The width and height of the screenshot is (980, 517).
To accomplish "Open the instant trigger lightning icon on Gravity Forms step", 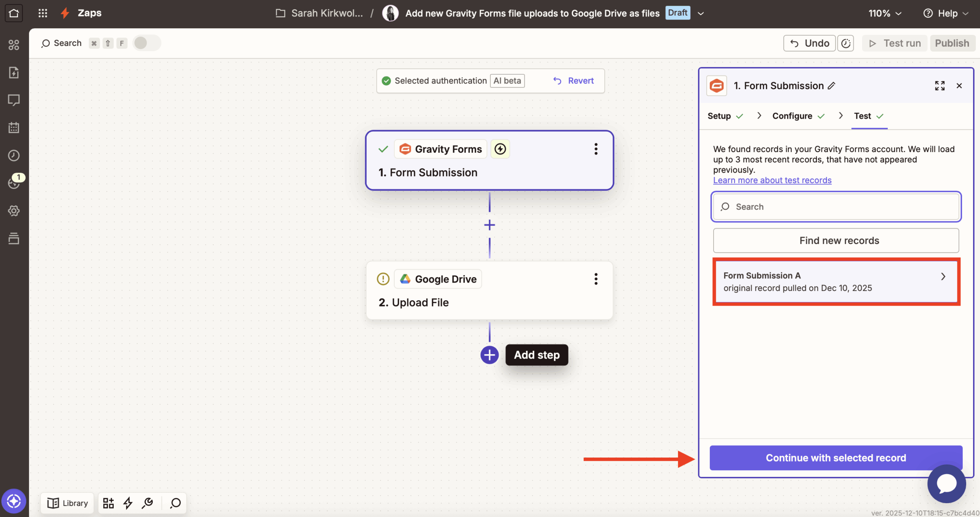I will click(500, 149).
